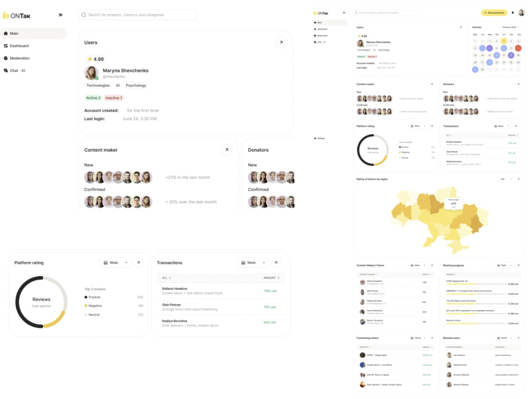This screenshot has width=532, height=399.
Task: Click the yellow Add participant button
Action: tap(494, 13)
